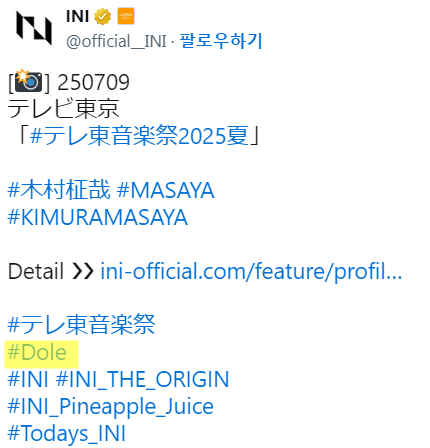Open hashtag #テレ東音楽祭
Screen dimensions: 430x448
pyautogui.click(x=81, y=324)
